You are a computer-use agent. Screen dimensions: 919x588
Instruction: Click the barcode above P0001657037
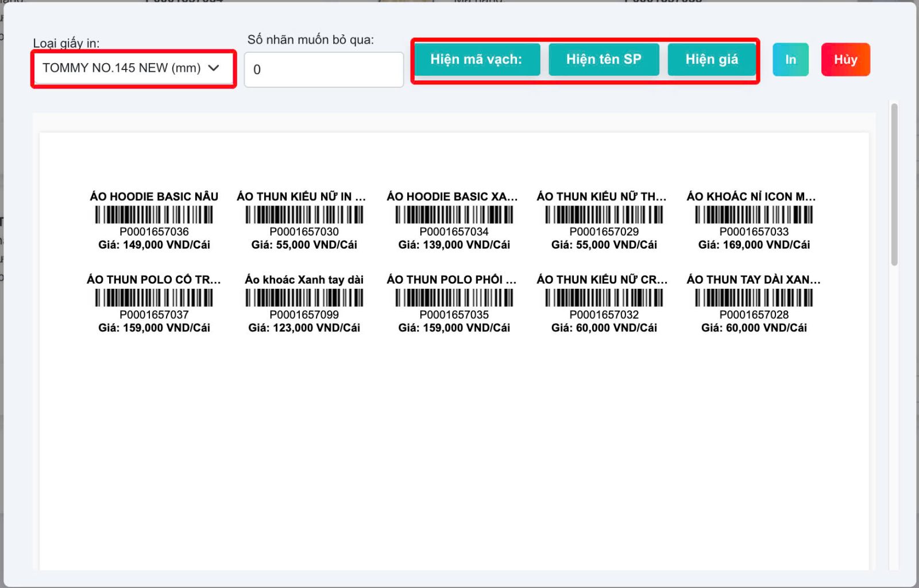pyautogui.click(x=154, y=298)
